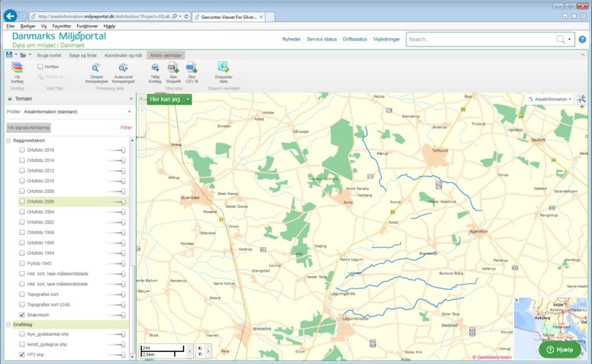Switch to the Bruge kortet tab

point(49,56)
